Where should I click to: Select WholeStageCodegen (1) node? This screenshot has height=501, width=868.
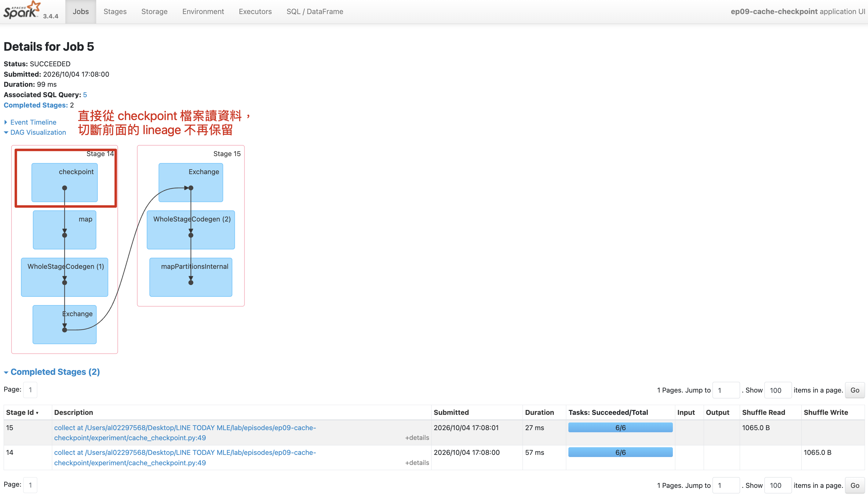tap(65, 277)
